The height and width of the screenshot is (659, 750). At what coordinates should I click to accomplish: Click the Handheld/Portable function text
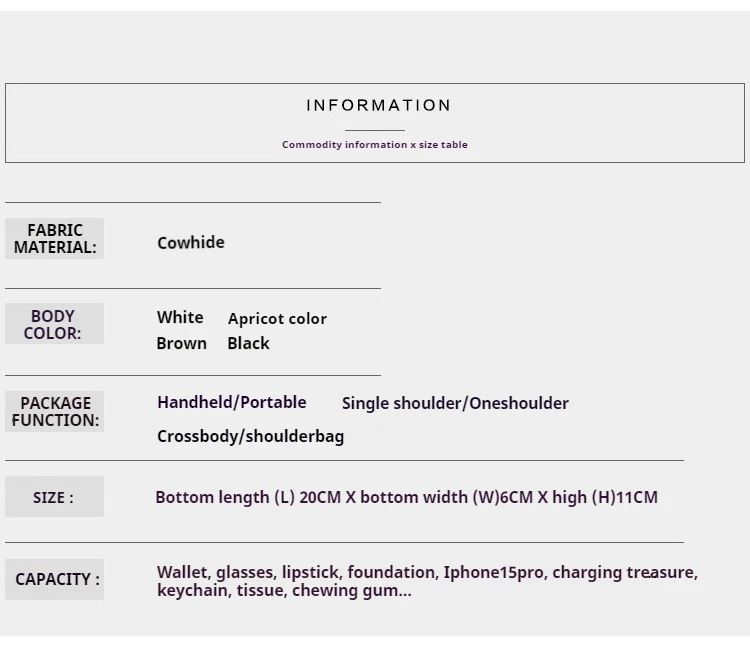[x=232, y=403]
